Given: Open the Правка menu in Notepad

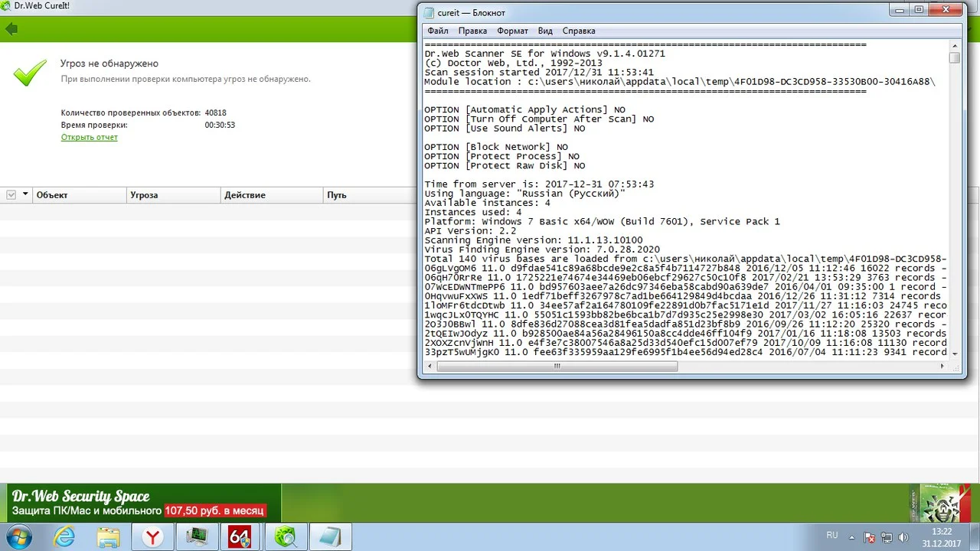Looking at the screenshot, I should point(472,31).
